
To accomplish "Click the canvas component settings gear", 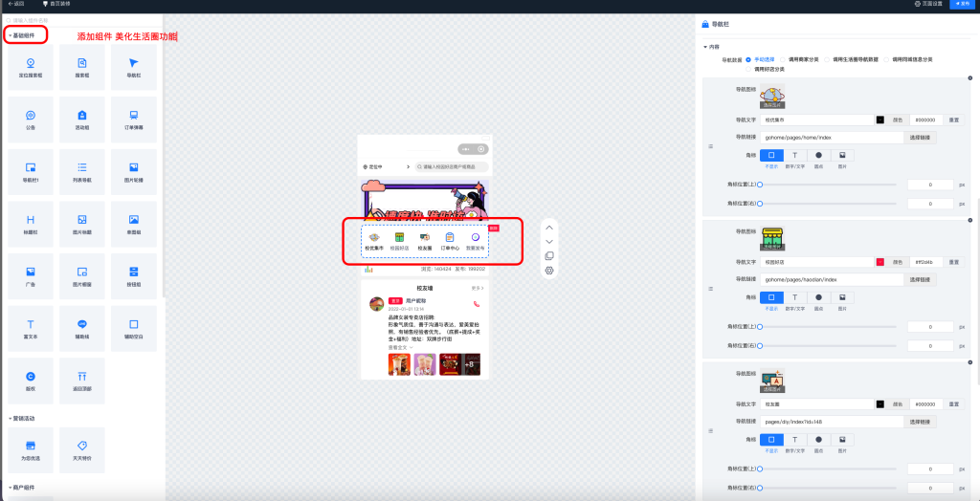I will (x=549, y=271).
